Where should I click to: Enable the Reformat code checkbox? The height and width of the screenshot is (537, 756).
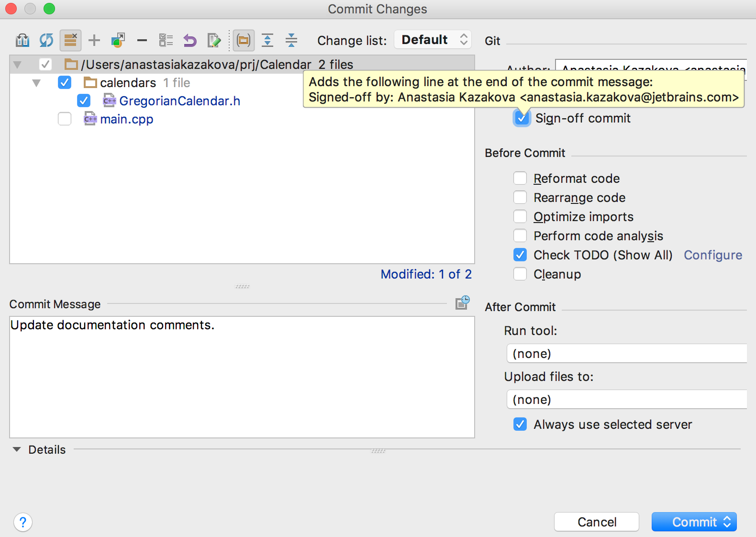[x=520, y=178]
